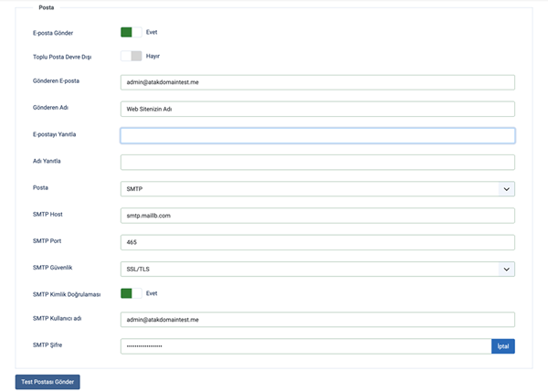Toggle the SMTP Kimlik Doğrulaması switch

pos(131,293)
